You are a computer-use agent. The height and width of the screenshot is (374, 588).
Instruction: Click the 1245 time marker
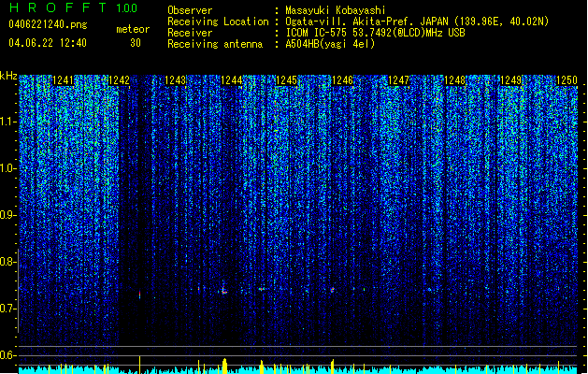coord(286,80)
